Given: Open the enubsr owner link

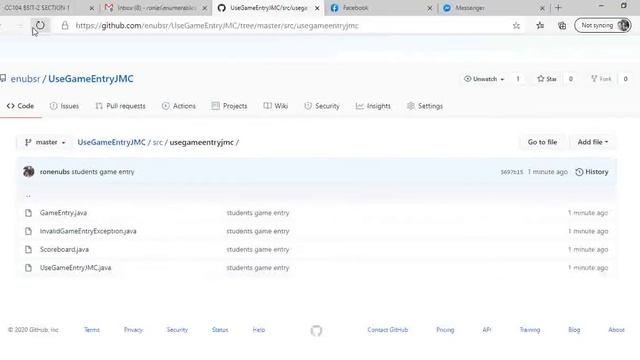Looking at the screenshot, I should click(25, 79).
